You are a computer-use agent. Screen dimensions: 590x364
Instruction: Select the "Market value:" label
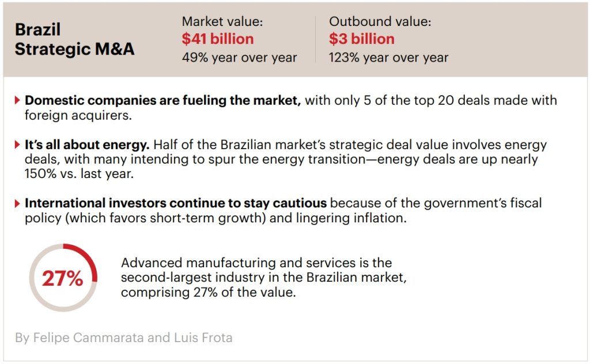click(x=222, y=22)
